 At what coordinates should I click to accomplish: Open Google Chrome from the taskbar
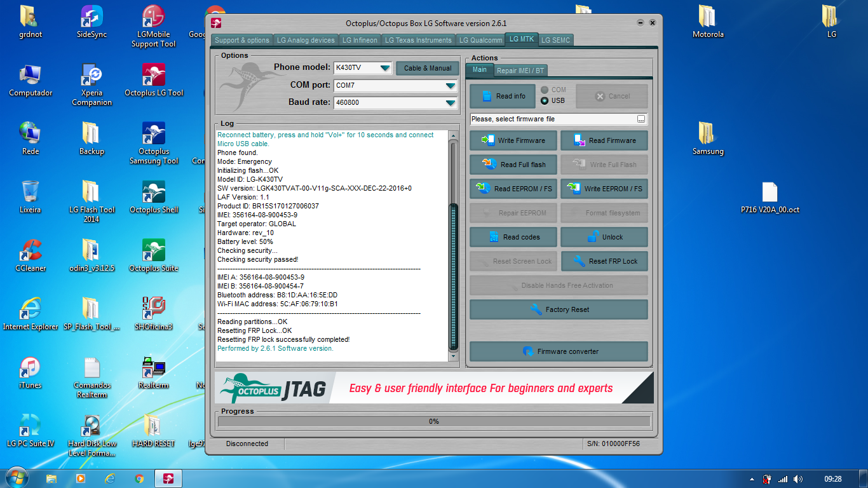coord(139,478)
